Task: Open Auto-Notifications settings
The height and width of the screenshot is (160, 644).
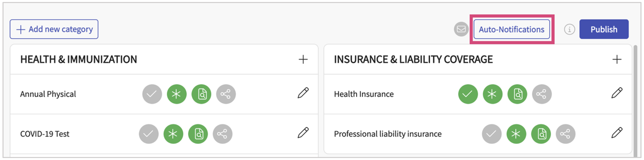Action: tap(512, 29)
